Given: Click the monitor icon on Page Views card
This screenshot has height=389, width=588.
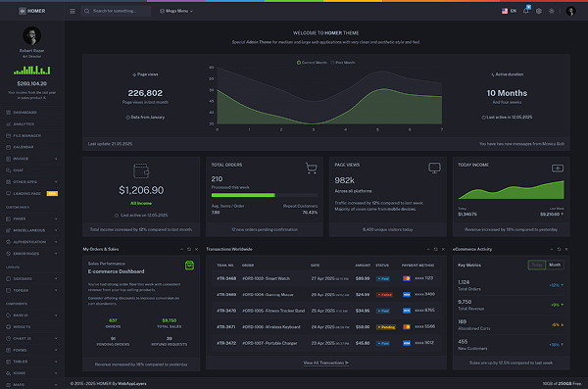Looking at the screenshot, I should click(434, 168).
